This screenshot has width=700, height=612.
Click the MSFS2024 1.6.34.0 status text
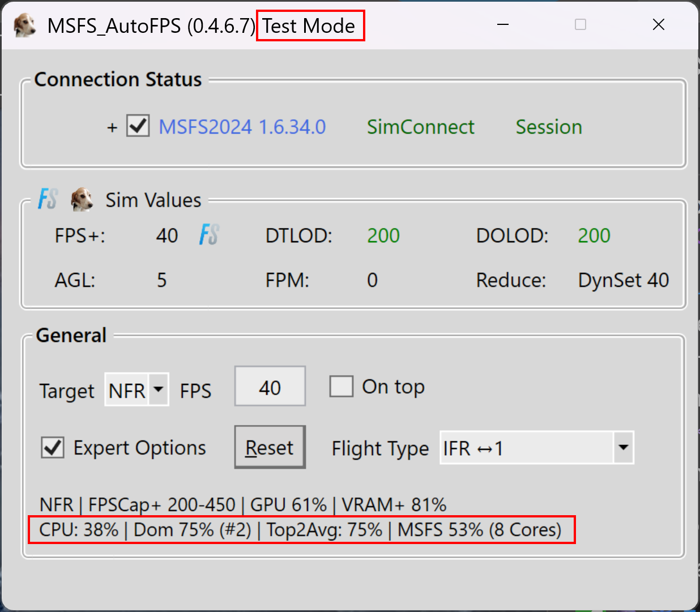coord(242,127)
